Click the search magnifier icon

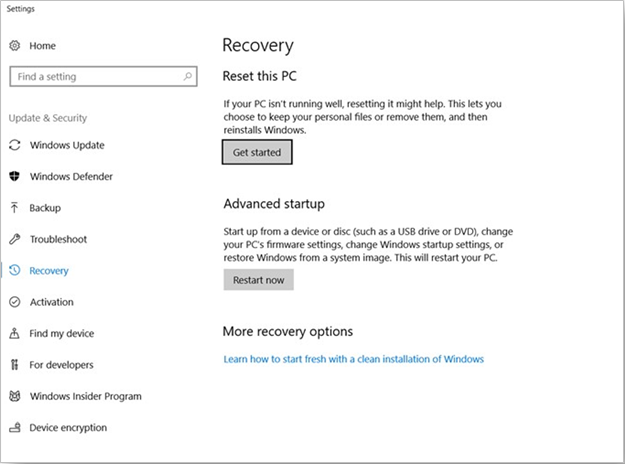tap(187, 76)
